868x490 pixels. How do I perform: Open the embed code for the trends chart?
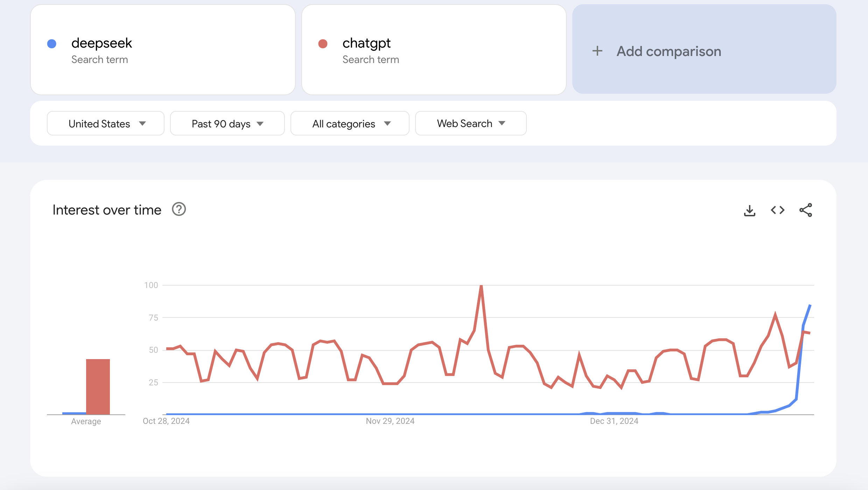[778, 210]
